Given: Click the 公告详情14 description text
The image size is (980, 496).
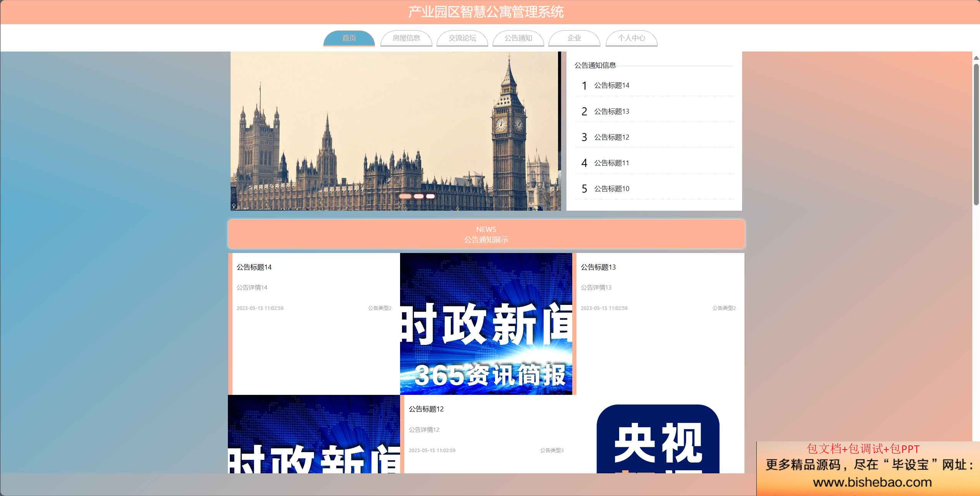Looking at the screenshot, I should tap(252, 288).
